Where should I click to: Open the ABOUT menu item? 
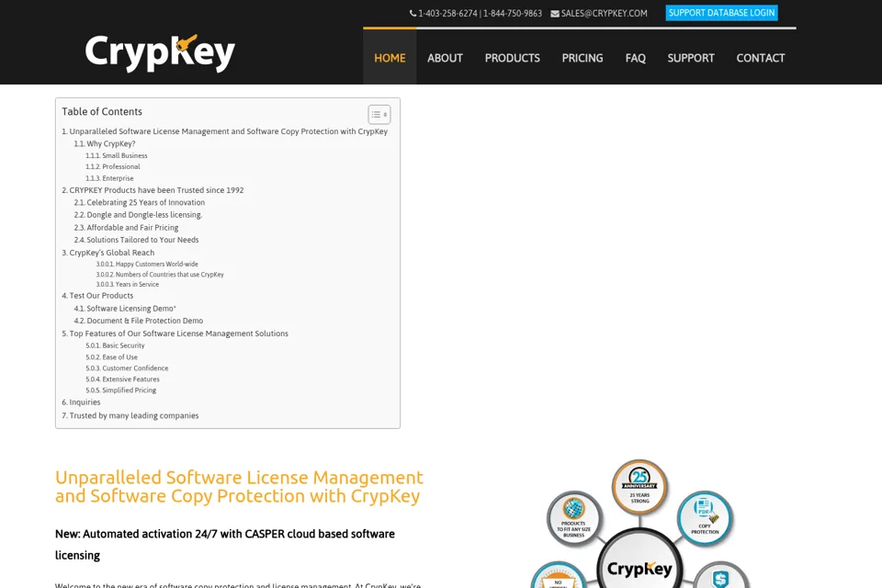coord(445,58)
